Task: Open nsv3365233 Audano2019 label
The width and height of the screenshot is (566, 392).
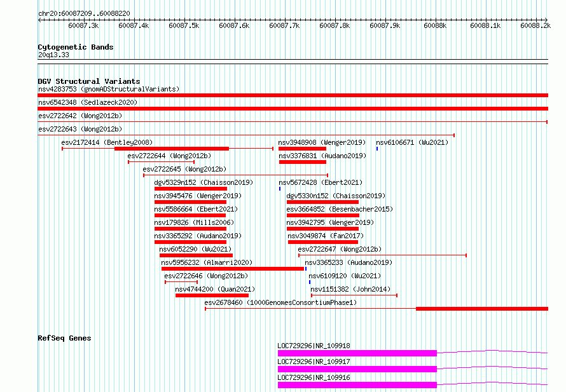Action: pos(349,262)
